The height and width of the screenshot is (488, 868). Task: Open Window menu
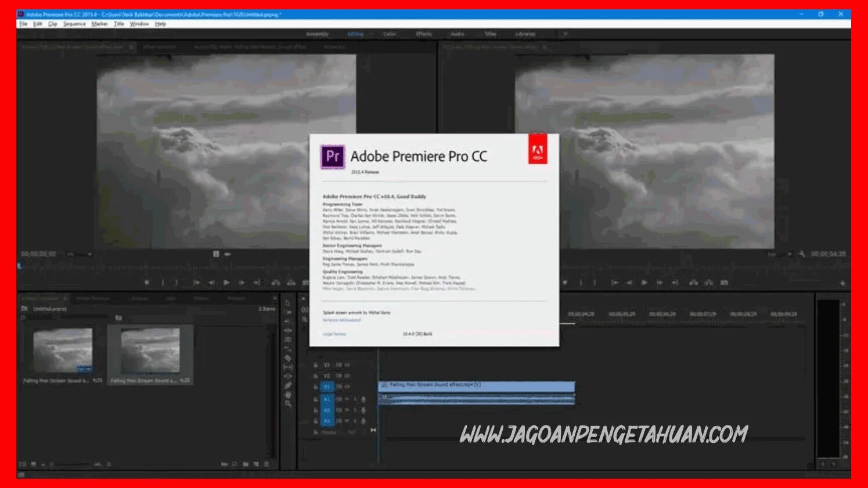139,24
